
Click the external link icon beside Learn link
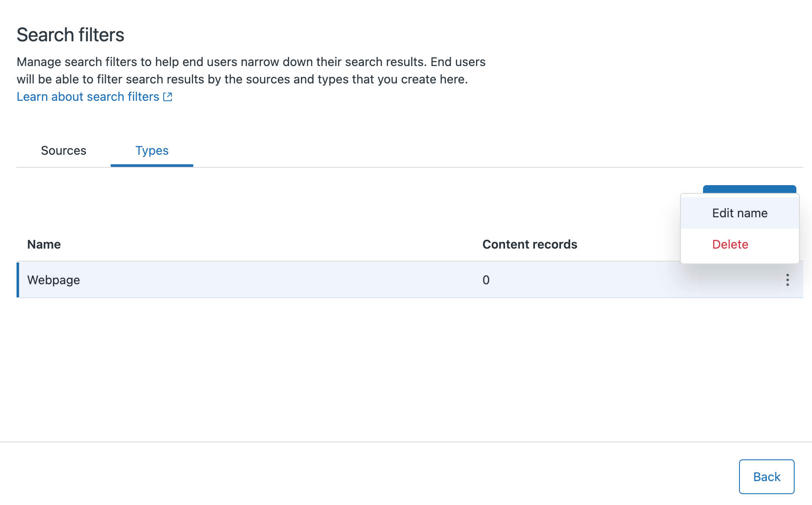tap(168, 97)
